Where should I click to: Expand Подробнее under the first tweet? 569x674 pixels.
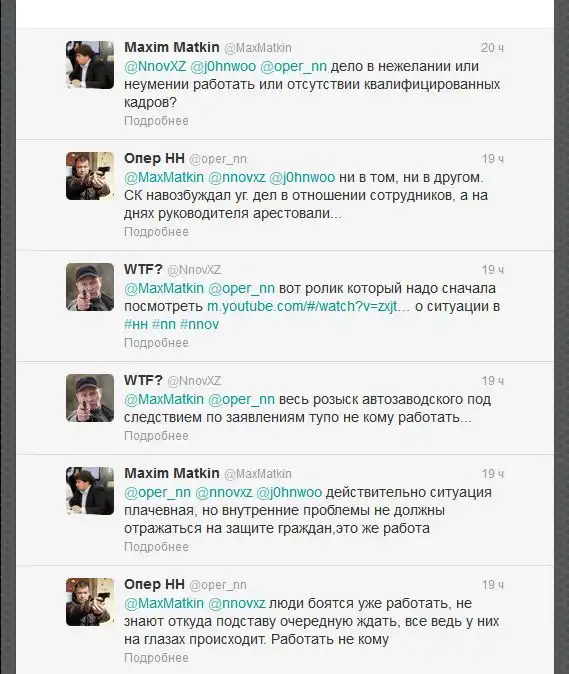point(156,121)
